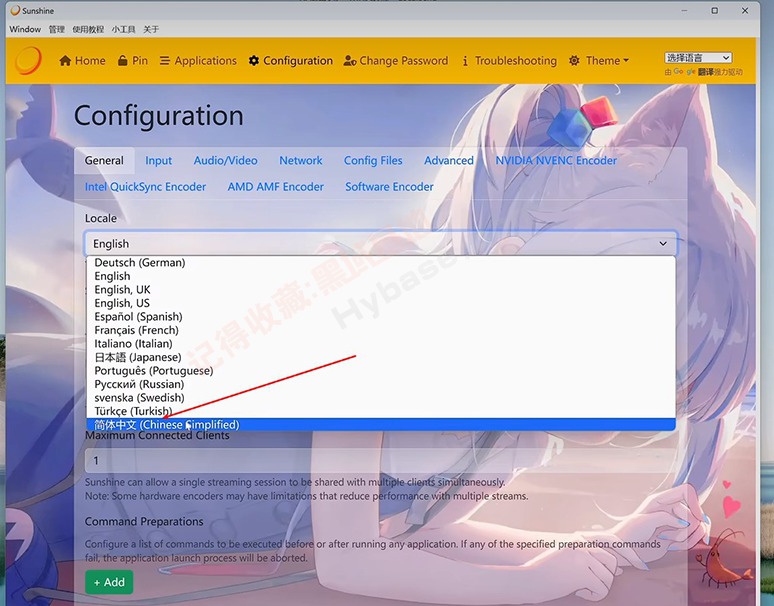Open the 使用教程 menu
Screen dimensions: 774x606
pos(88,29)
